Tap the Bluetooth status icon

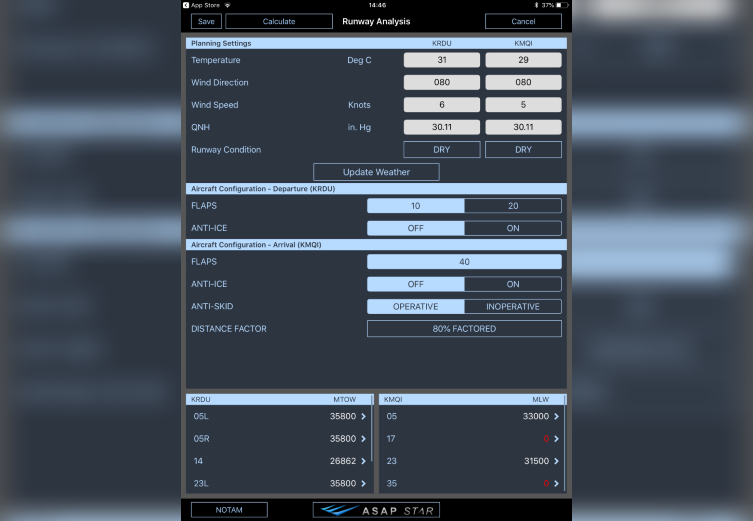(536, 5)
